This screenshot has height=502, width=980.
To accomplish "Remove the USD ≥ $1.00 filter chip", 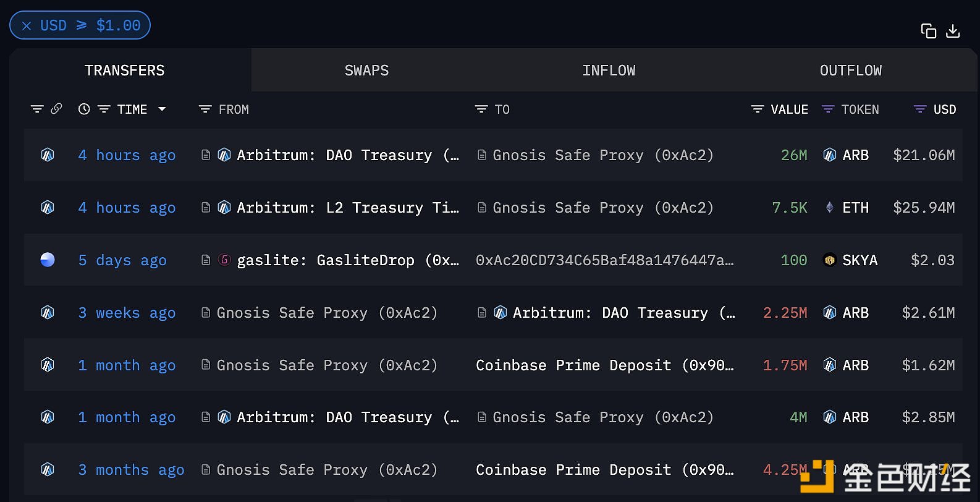I will (27, 25).
